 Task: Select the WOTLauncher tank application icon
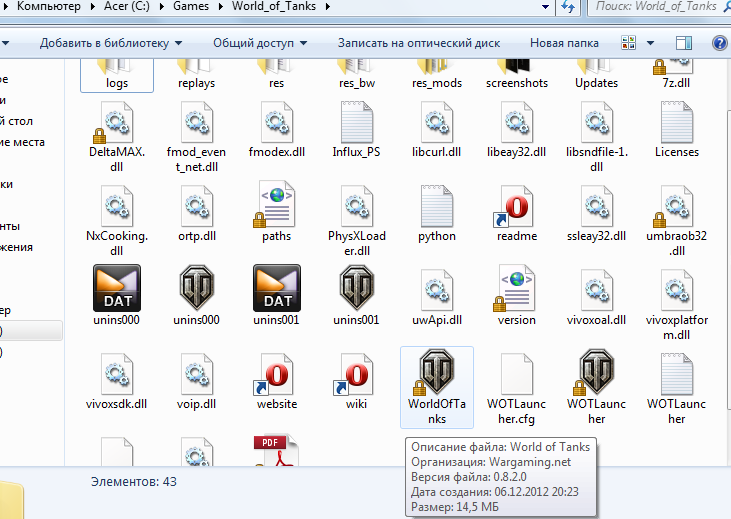597,373
